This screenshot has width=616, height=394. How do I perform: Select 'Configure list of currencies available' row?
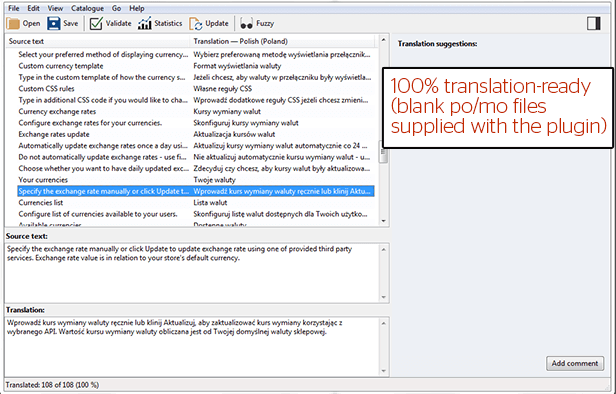[x=196, y=214]
